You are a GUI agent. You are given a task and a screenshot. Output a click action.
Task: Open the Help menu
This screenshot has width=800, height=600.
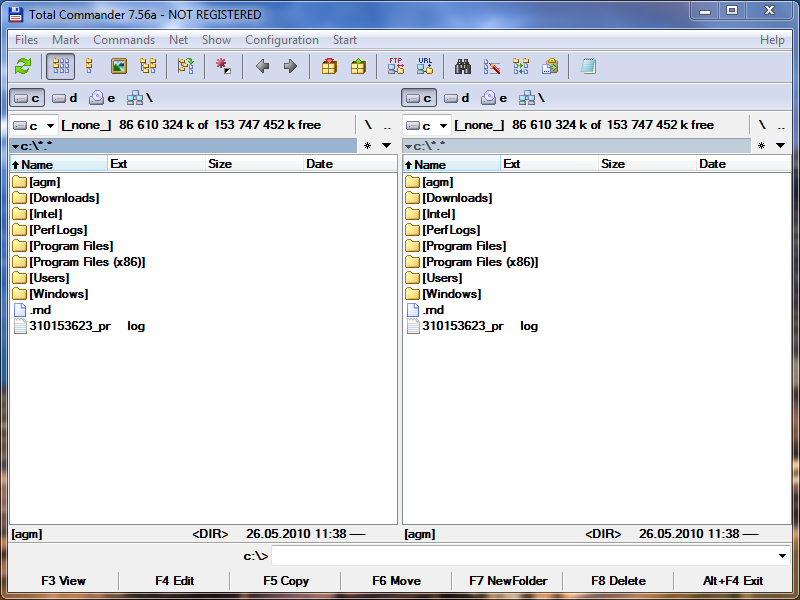(772, 40)
